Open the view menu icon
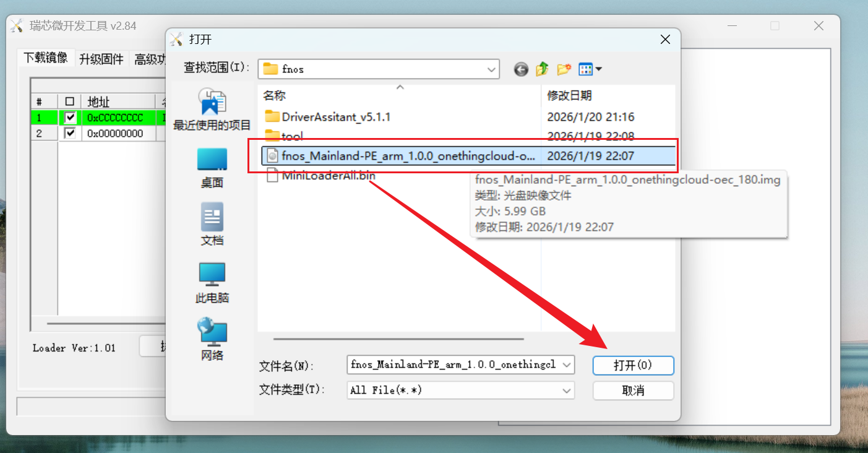The height and width of the screenshot is (453, 868). click(590, 69)
